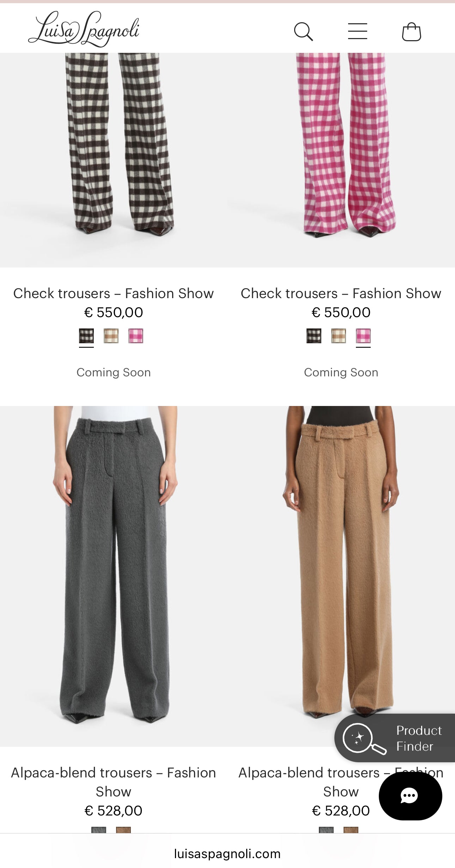Open the chat bubble widget

(410, 796)
